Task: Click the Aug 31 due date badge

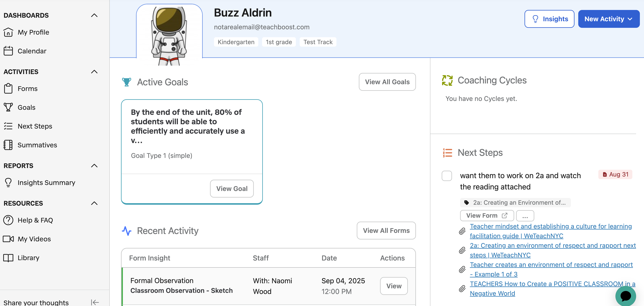Action: (615, 174)
